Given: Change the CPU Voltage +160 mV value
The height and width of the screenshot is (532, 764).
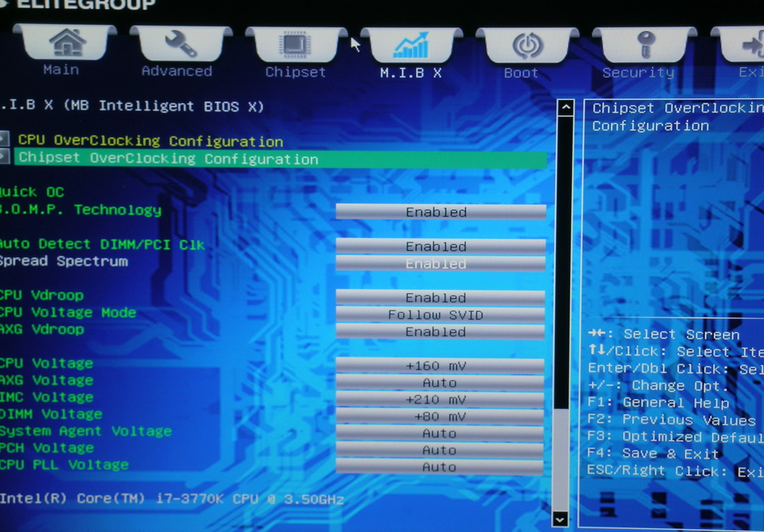Looking at the screenshot, I should pos(440,366).
